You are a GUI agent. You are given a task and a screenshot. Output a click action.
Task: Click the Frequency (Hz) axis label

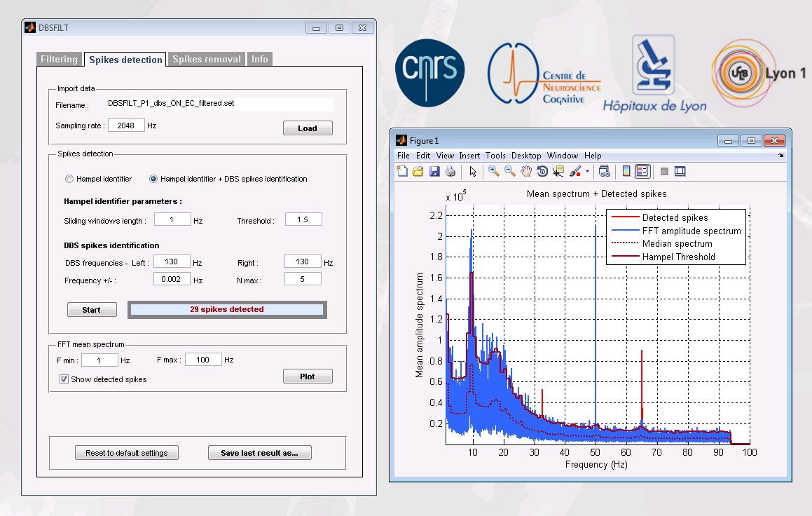tap(596, 464)
